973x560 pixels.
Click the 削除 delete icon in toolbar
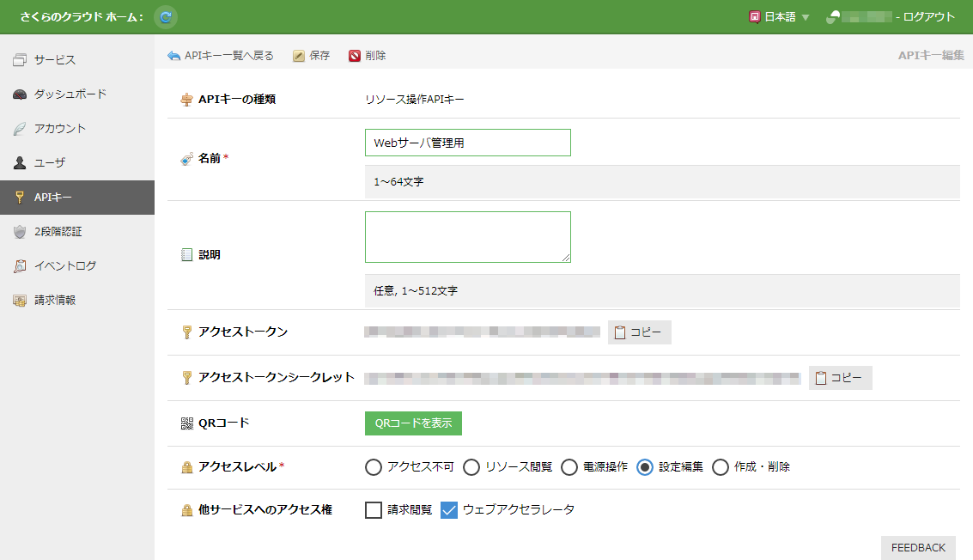(x=355, y=56)
